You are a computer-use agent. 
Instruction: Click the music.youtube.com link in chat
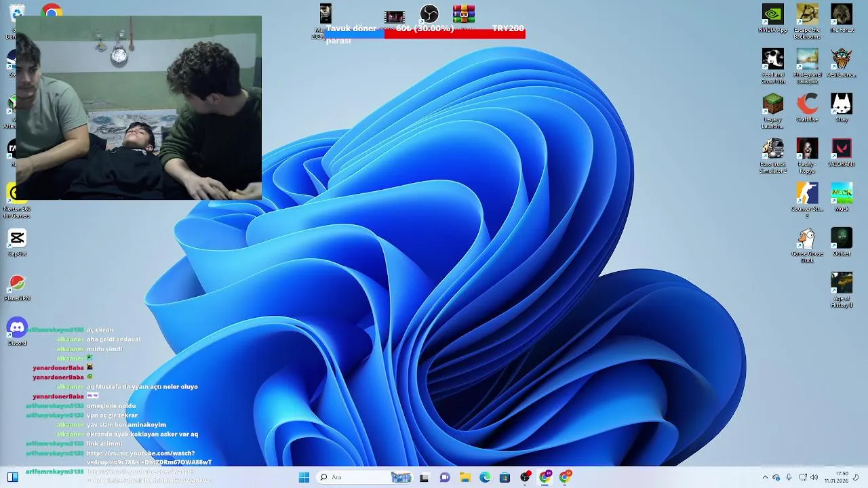click(x=149, y=457)
